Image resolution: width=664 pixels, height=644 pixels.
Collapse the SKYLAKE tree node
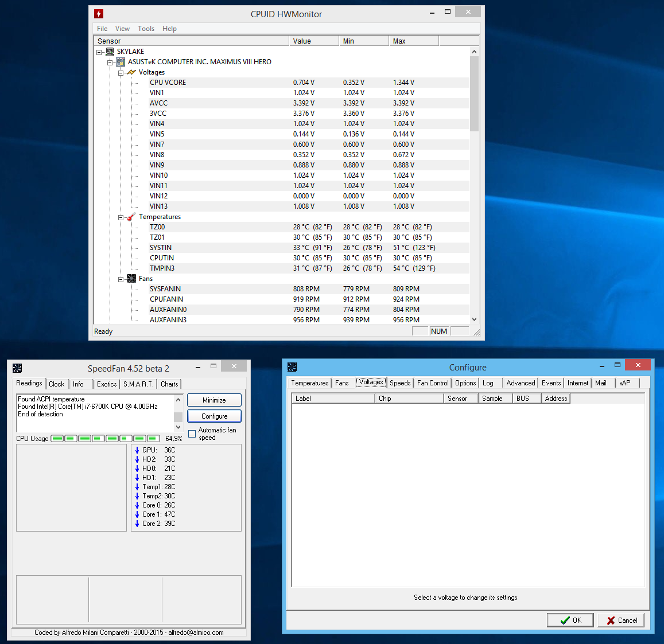coord(99,52)
